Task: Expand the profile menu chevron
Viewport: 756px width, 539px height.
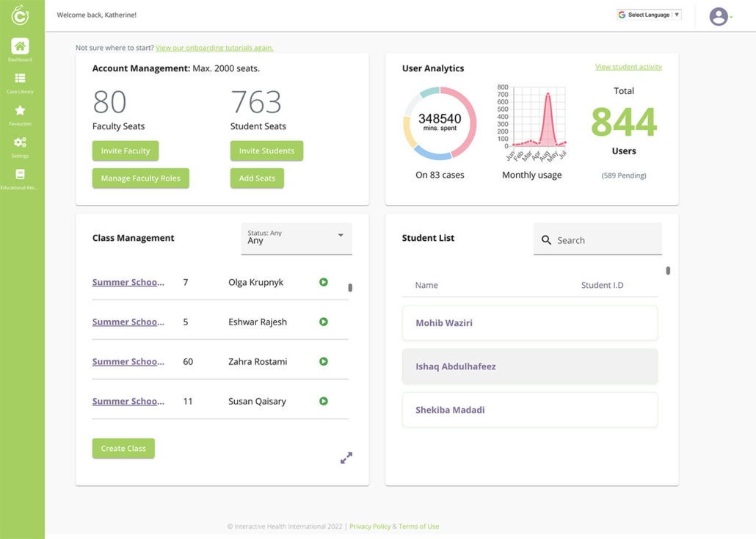Action: click(x=733, y=18)
